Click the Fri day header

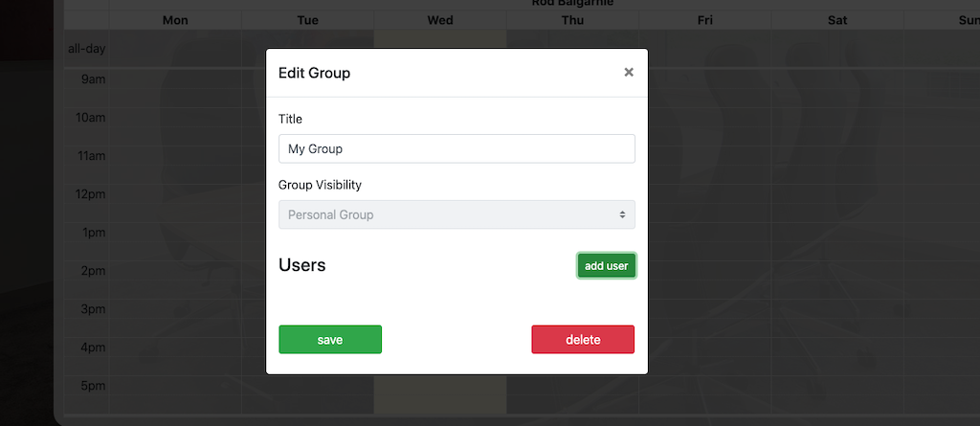[x=705, y=20]
